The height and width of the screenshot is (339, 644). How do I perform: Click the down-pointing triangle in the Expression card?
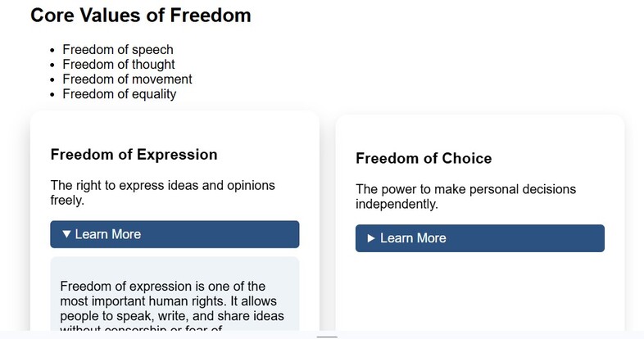[66, 234]
